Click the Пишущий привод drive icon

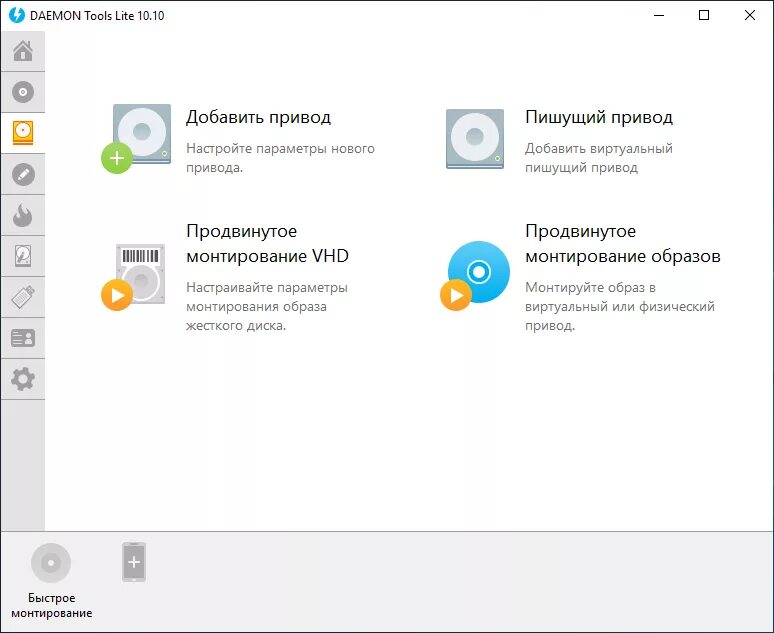[475, 139]
